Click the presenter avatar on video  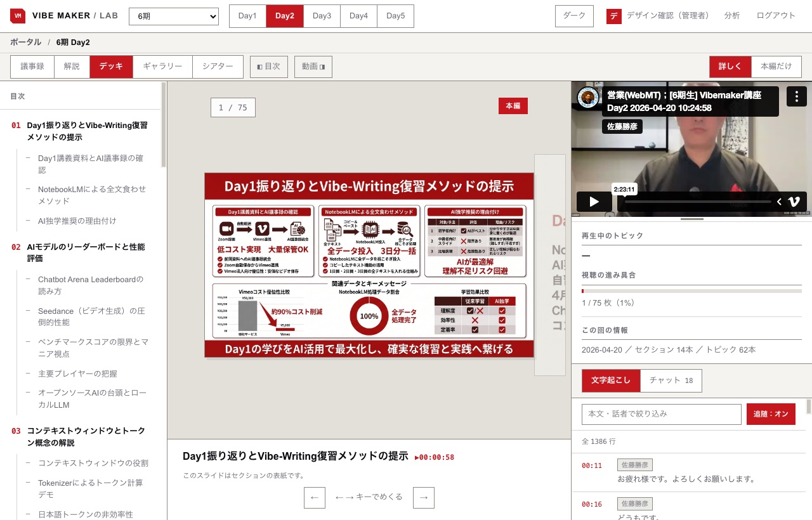click(588, 97)
